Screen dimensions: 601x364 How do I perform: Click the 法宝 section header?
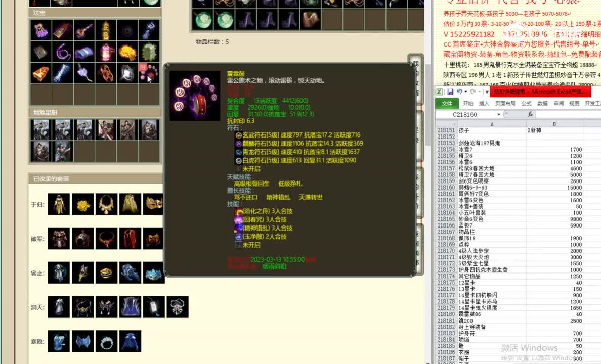point(95,13)
